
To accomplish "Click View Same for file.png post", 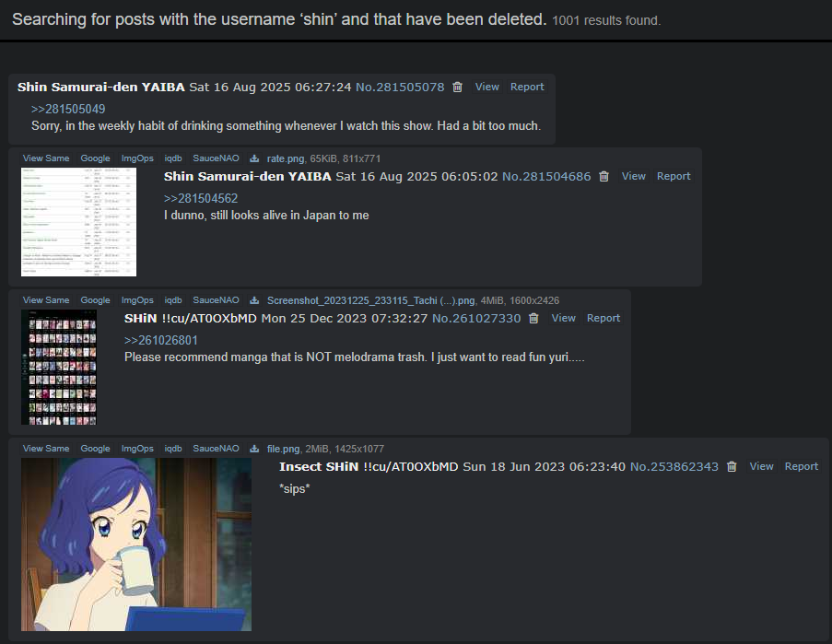I will coord(46,449).
